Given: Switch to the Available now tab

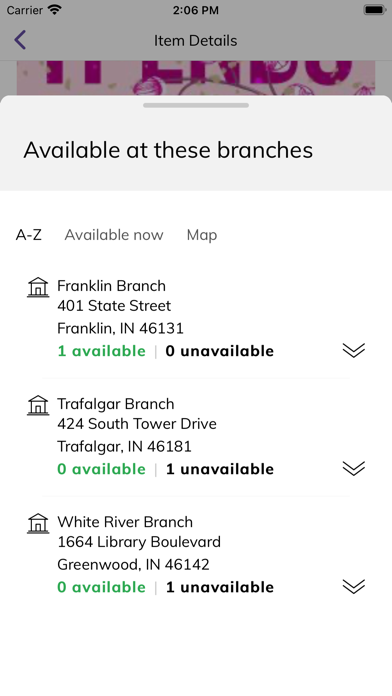Looking at the screenshot, I should click(114, 235).
